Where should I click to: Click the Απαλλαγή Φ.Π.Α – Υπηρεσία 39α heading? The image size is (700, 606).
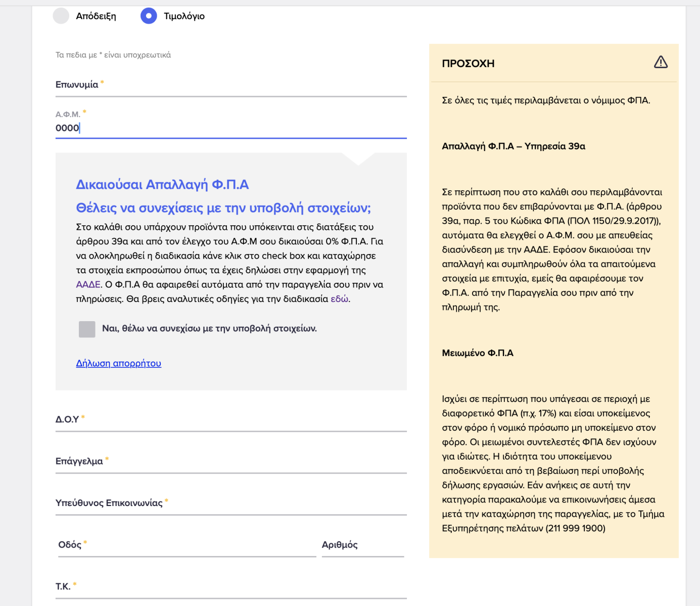coord(513,146)
